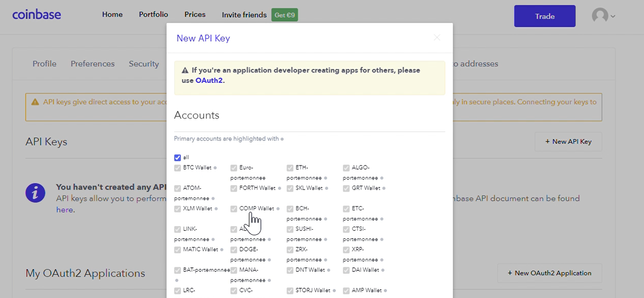Click the coinbase logo
This screenshot has width=644, height=298.
point(37,14)
